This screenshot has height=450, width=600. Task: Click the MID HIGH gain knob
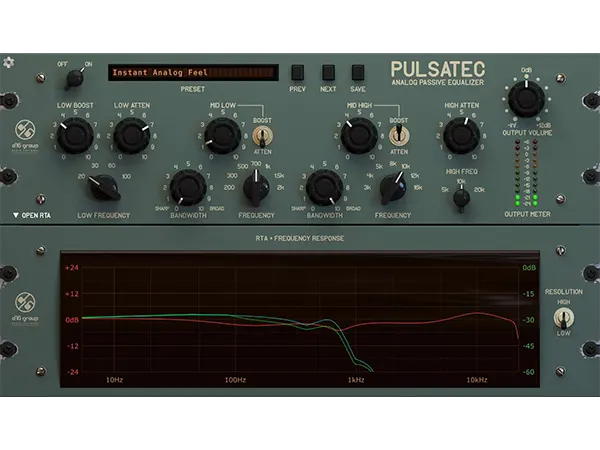point(359,136)
